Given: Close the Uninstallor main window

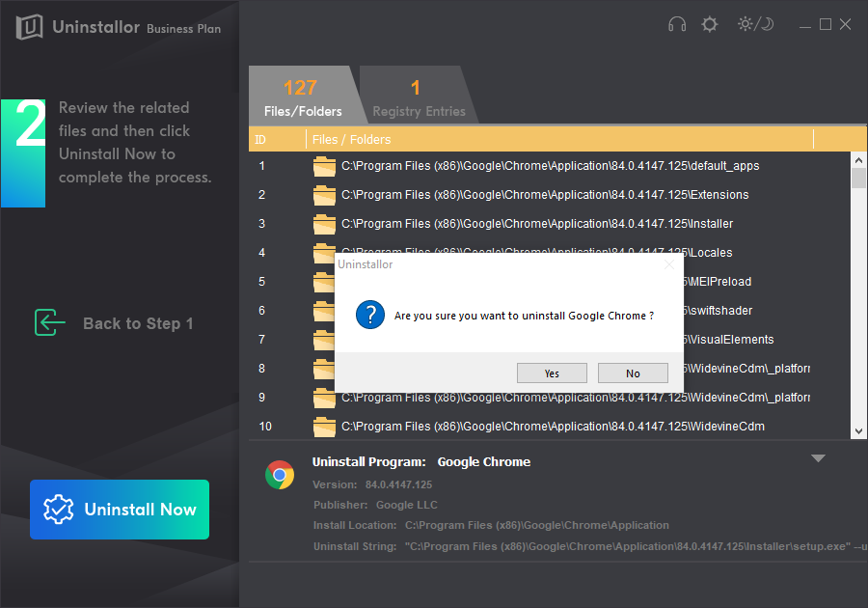Looking at the screenshot, I should [x=845, y=24].
